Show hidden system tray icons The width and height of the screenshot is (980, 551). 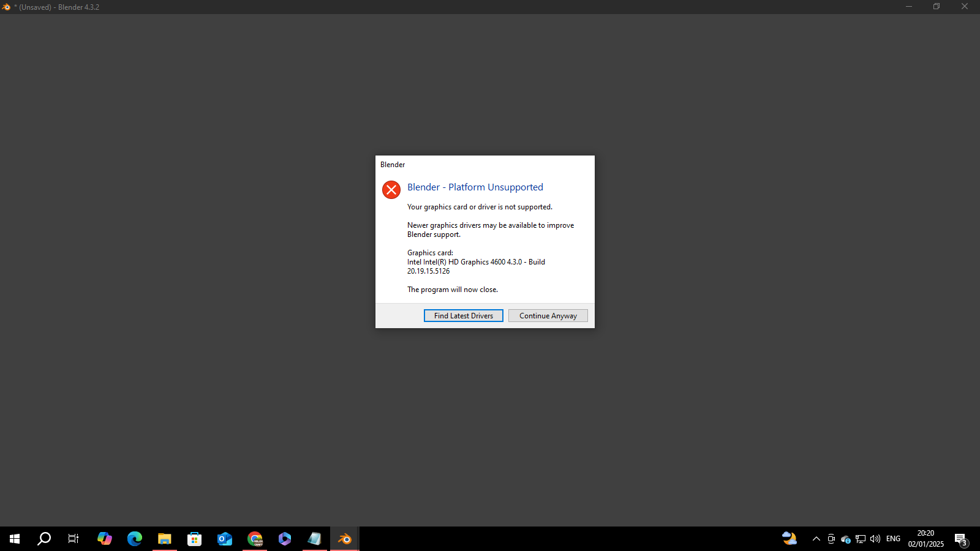pos(816,539)
